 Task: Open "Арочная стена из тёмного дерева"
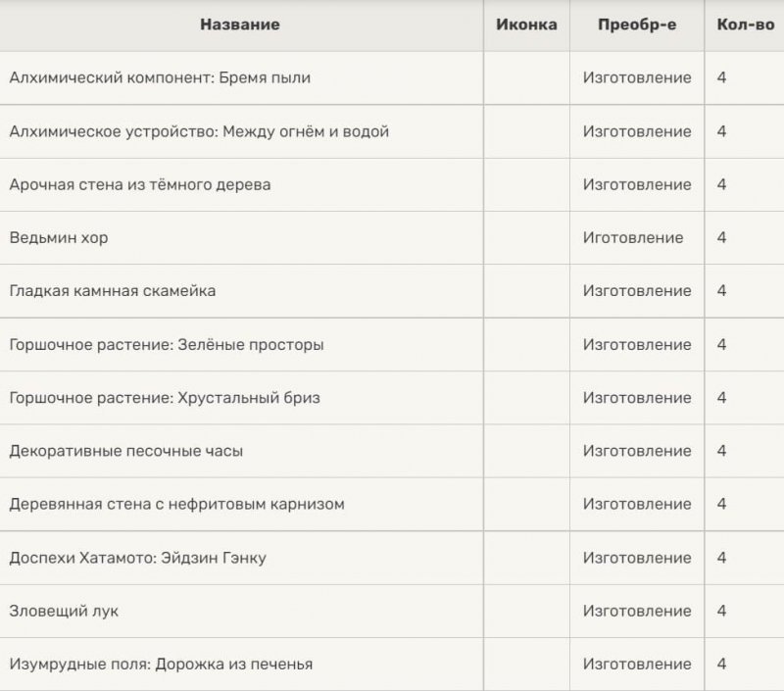click(140, 184)
